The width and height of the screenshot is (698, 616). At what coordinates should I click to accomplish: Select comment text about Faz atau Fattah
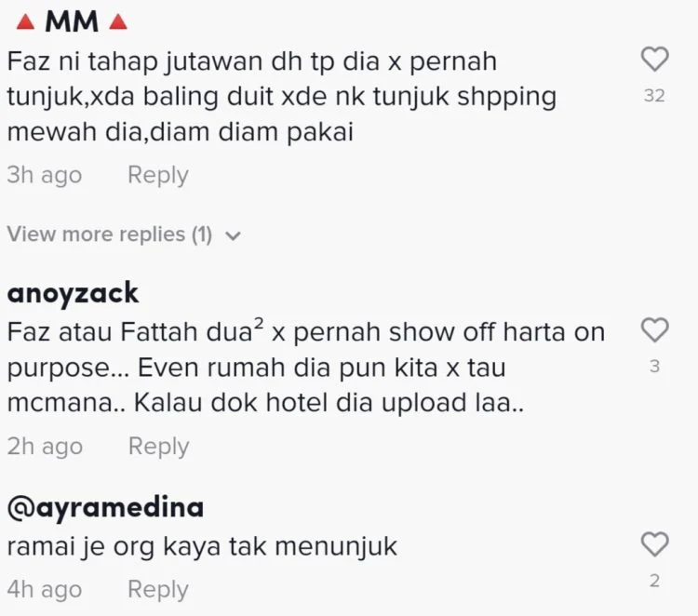(x=306, y=368)
